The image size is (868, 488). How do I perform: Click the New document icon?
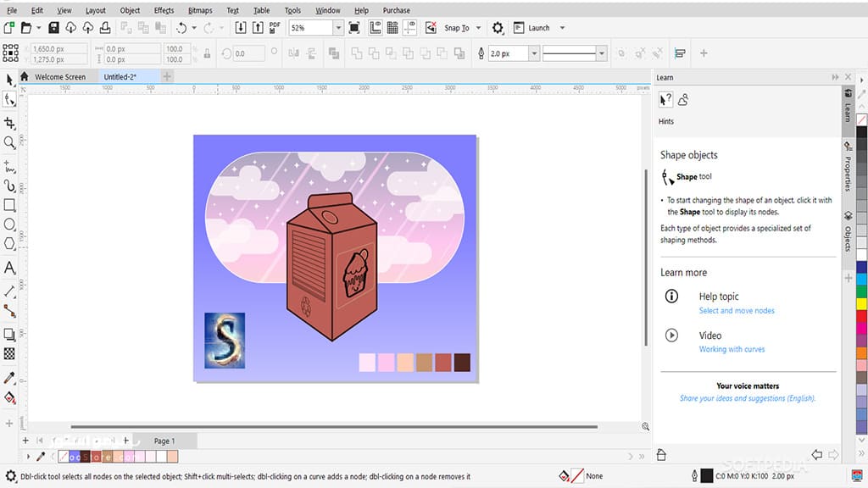coord(9,28)
